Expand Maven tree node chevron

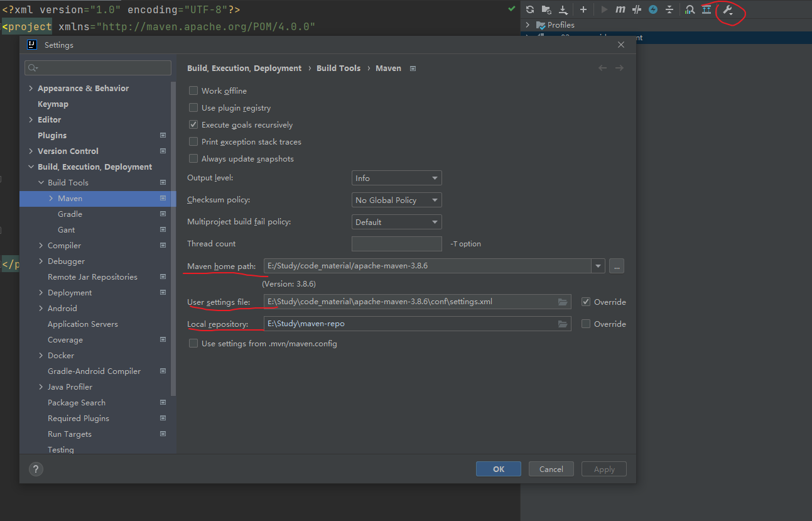point(51,199)
